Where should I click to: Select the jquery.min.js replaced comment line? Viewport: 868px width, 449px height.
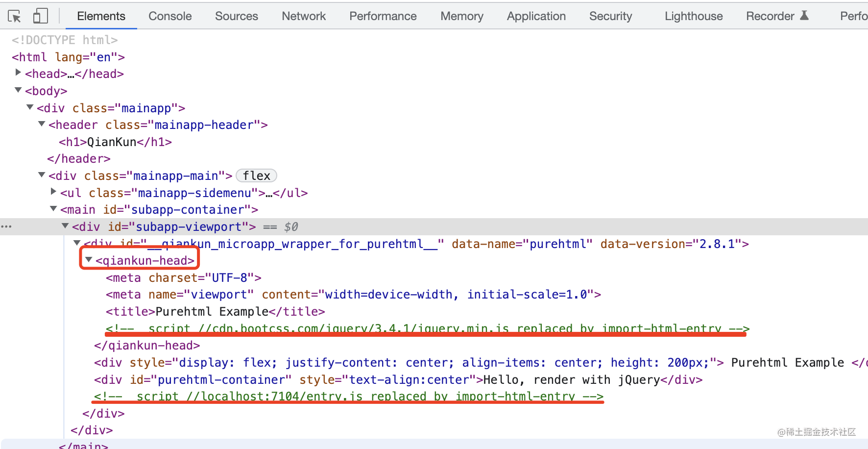[x=428, y=328]
